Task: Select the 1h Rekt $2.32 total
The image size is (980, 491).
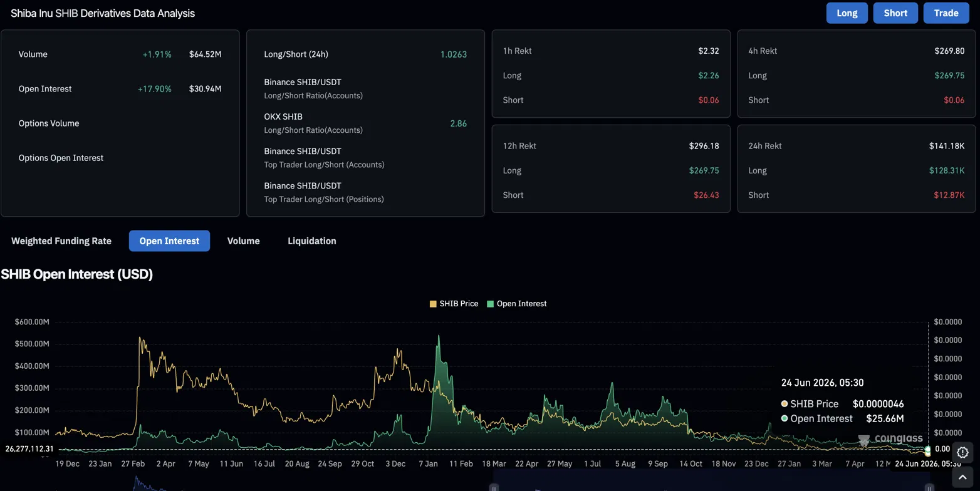Action: point(709,51)
